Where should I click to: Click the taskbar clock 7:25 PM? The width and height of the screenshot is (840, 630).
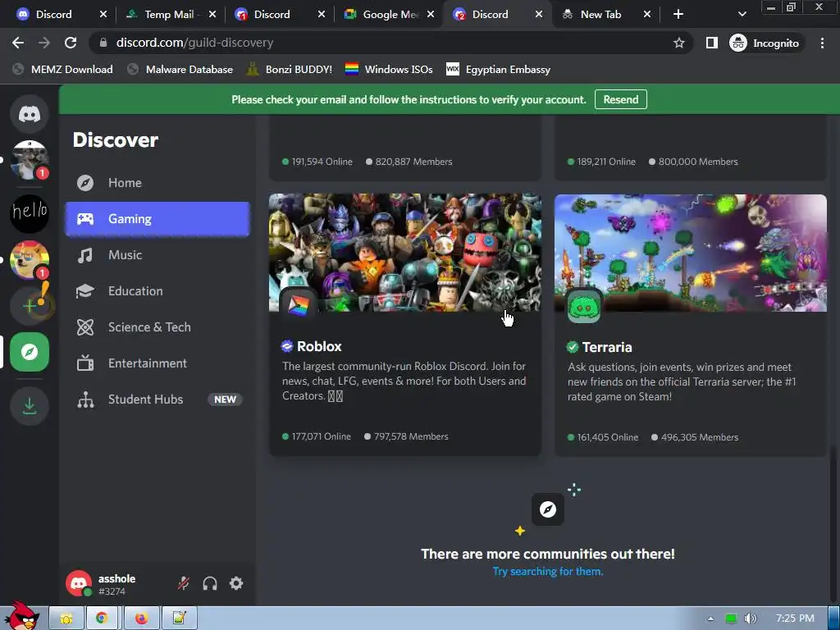point(794,619)
